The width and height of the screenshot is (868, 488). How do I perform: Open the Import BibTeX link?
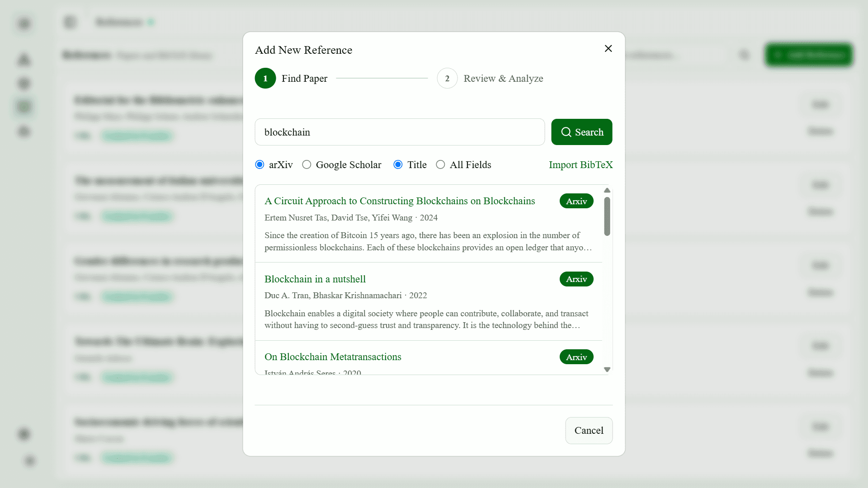coord(580,164)
